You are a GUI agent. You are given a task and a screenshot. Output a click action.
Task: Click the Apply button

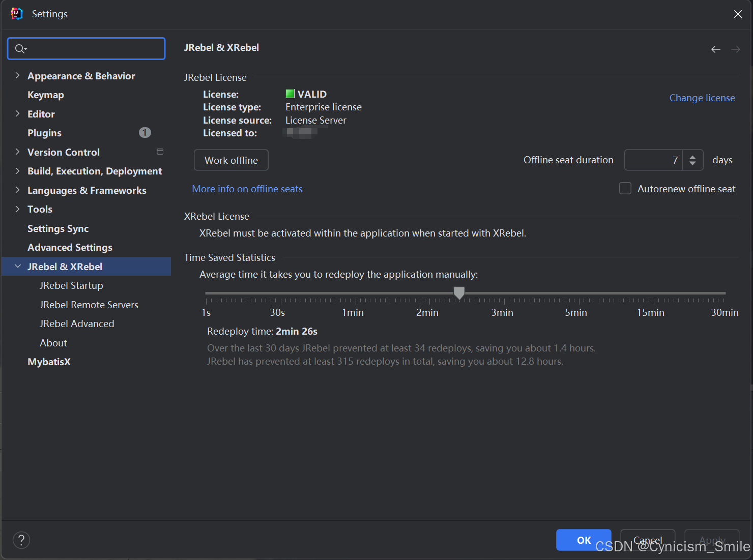[712, 540]
